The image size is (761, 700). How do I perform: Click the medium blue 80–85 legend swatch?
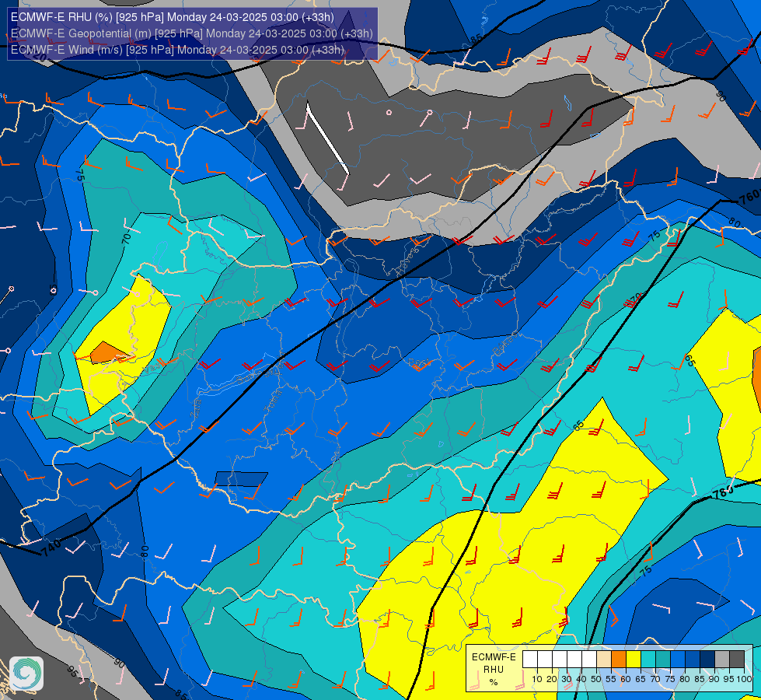pos(693,659)
